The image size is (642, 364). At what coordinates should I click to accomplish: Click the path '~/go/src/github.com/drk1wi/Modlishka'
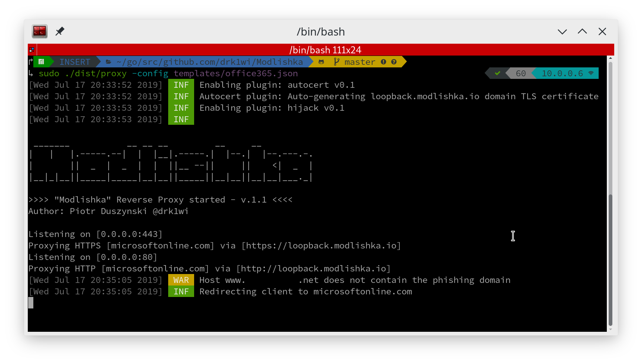(x=210, y=62)
